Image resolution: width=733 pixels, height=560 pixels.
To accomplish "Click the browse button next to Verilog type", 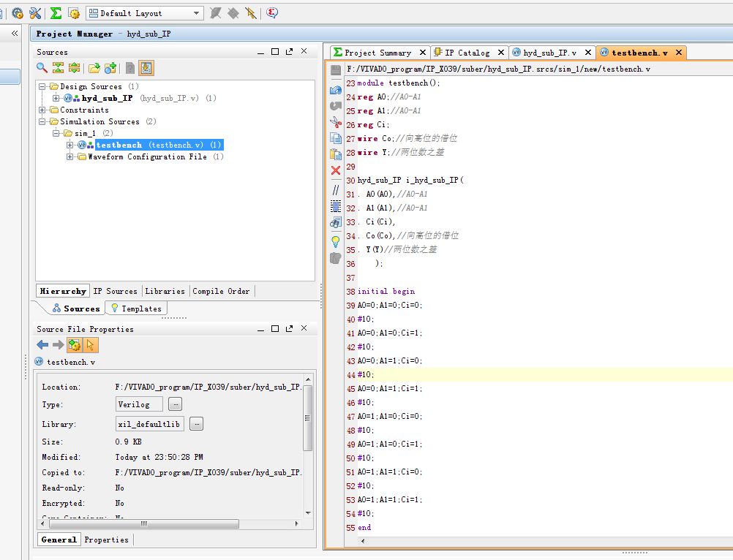I will 175,404.
